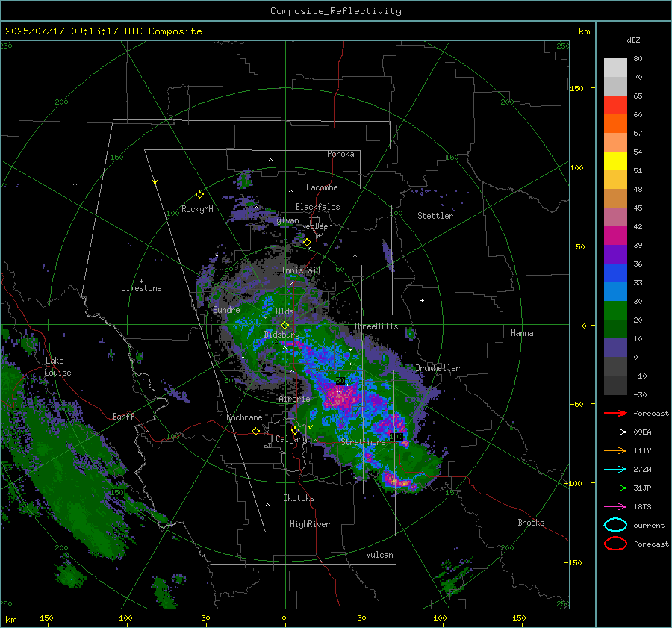This screenshot has height=628, width=672.
Task: Select the bright green 20 dBZ band
Action: click(x=615, y=311)
